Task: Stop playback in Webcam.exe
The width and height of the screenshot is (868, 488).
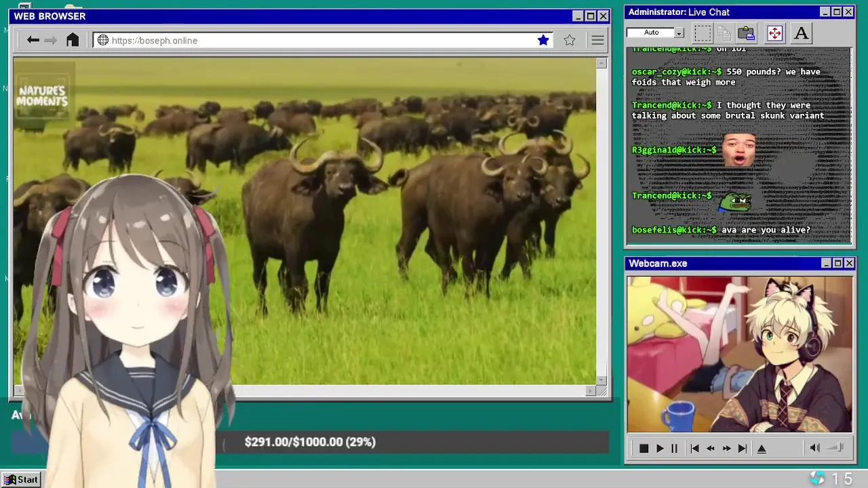Action: 644,449
